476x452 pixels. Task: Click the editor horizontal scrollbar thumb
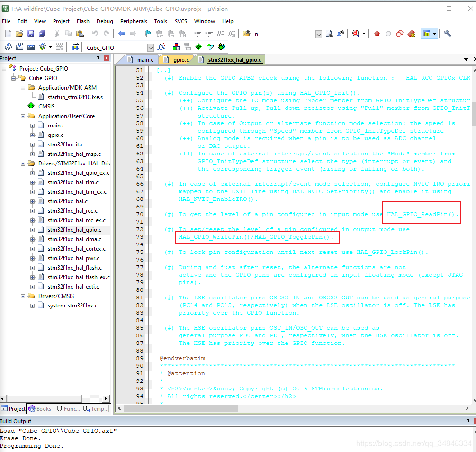180,408
